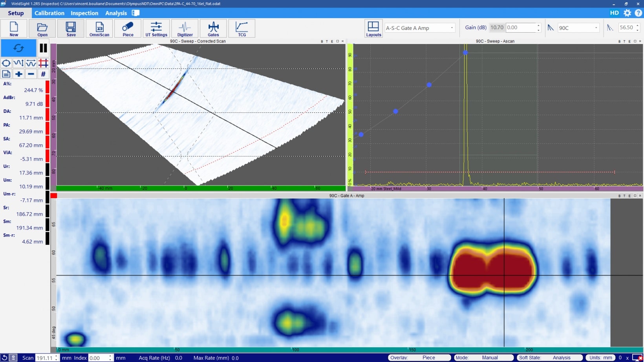Click the Save button
644x362 pixels.
point(71,28)
